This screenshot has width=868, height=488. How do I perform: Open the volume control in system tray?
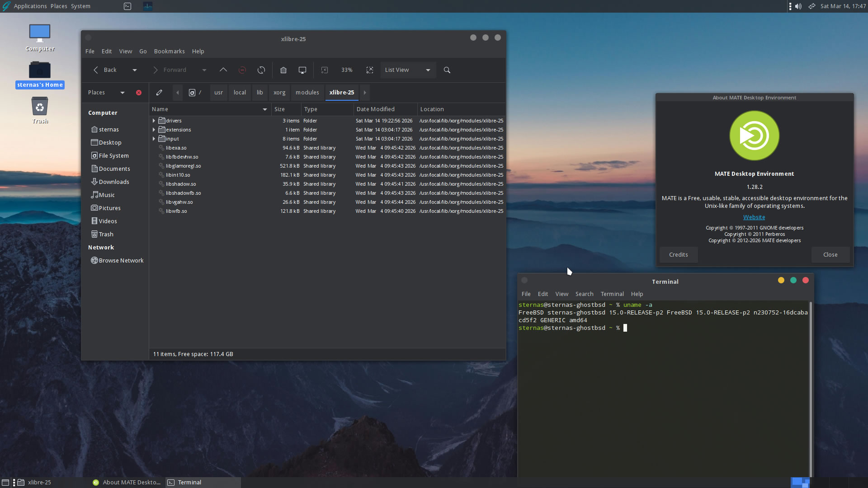coord(798,6)
